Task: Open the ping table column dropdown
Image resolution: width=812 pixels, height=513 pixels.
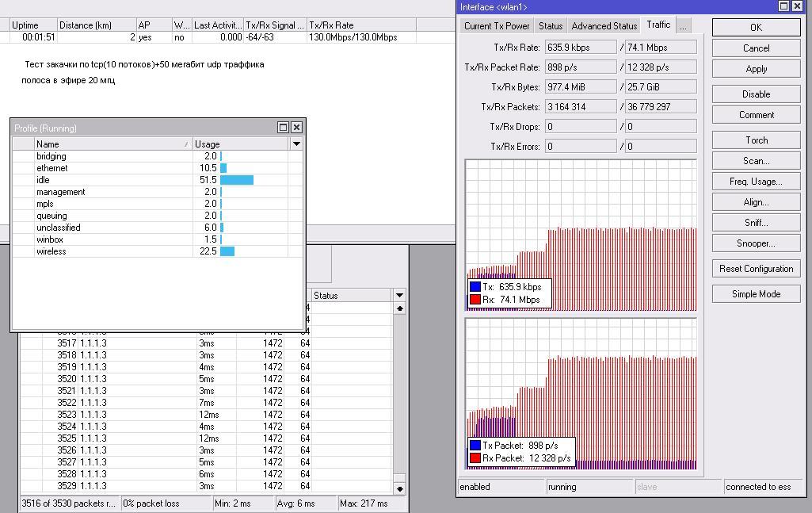Action: [399, 295]
